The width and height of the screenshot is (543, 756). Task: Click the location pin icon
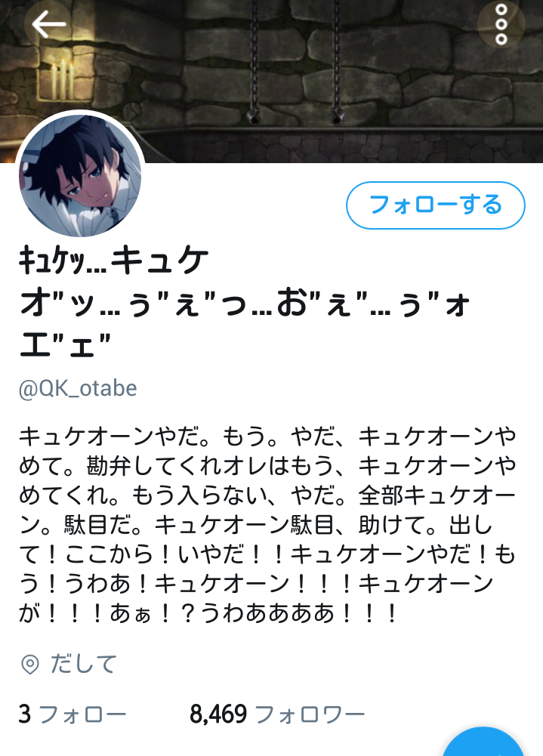click(x=30, y=665)
